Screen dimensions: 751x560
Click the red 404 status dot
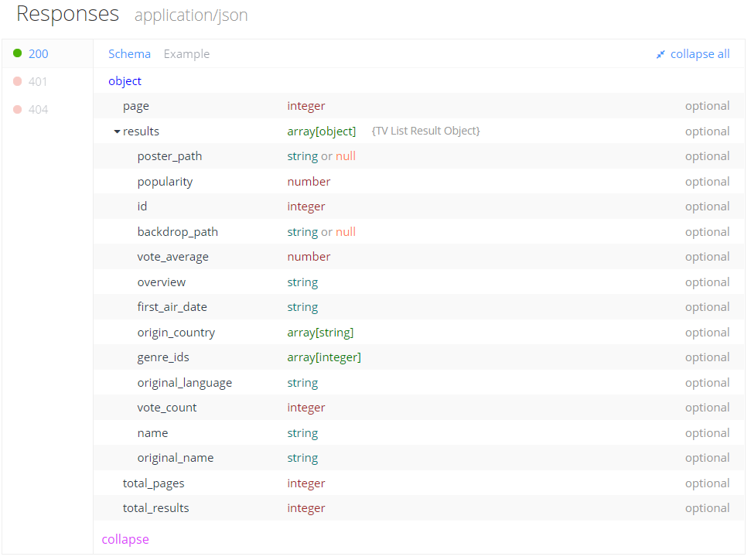coord(17,109)
